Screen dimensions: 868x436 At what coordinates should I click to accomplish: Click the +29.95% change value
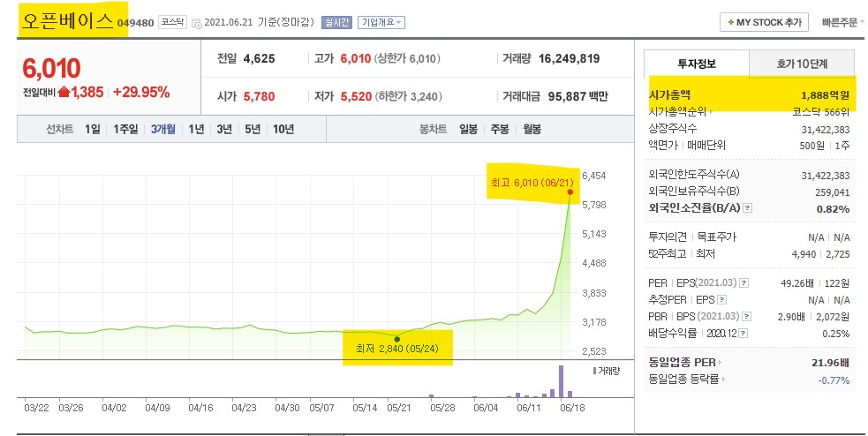(141, 92)
